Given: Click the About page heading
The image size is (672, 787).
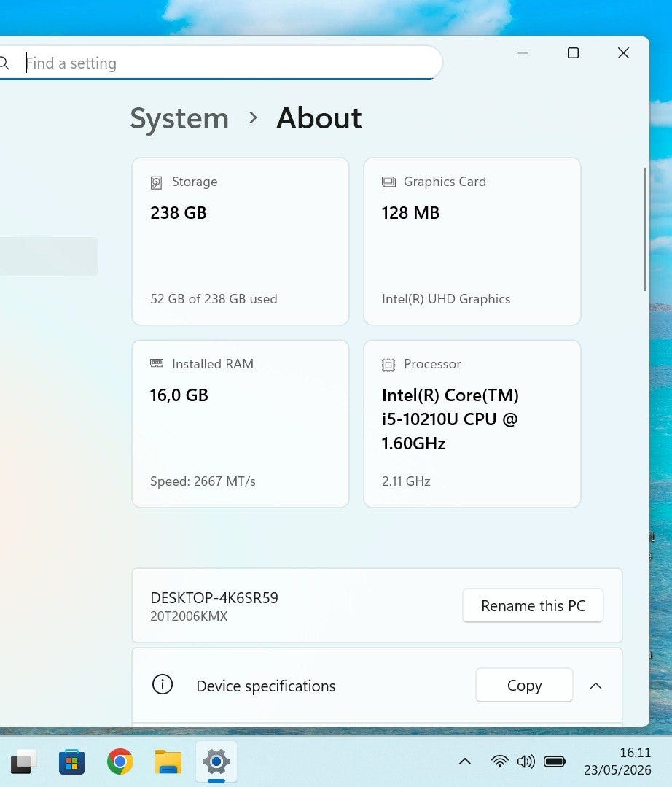Looking at the screenshot, I should tap(319, 118).
